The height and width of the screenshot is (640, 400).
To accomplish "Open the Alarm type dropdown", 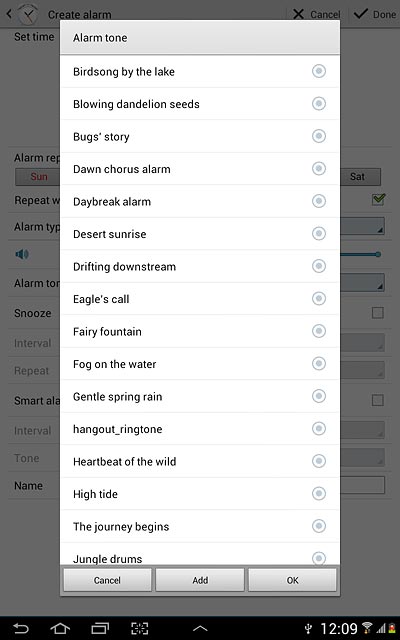I will (362, 226).
